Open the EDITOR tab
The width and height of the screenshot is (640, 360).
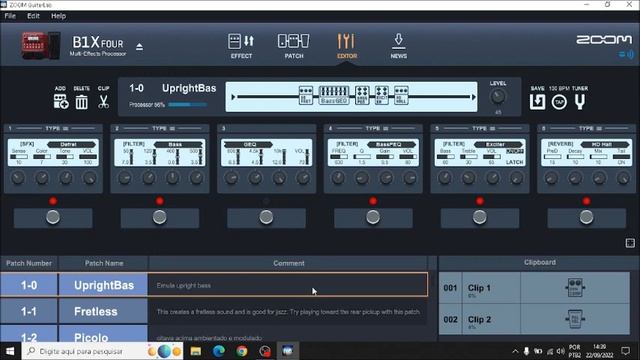click(347, 46)
